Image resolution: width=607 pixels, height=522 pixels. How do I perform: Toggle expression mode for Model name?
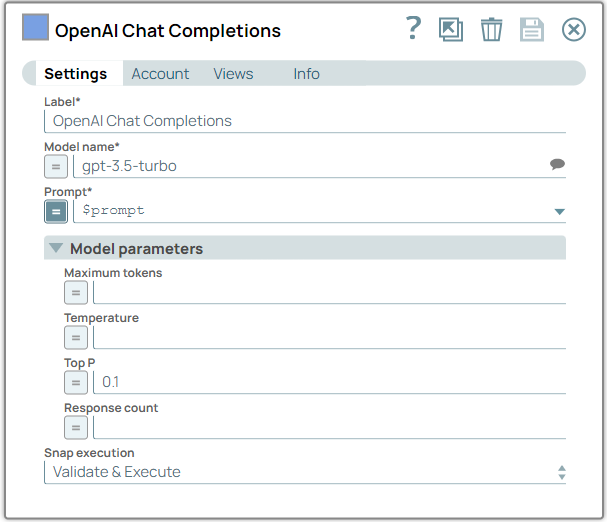pos(56,167)
